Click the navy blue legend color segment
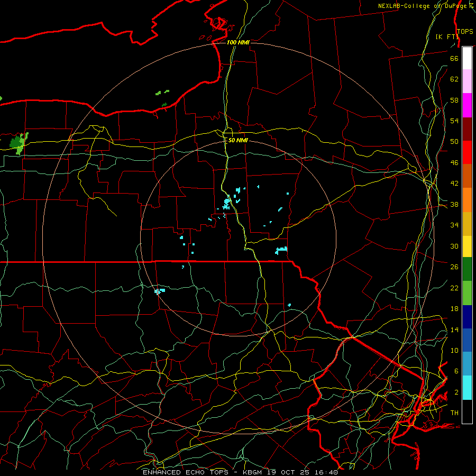 tap(467, 317)
